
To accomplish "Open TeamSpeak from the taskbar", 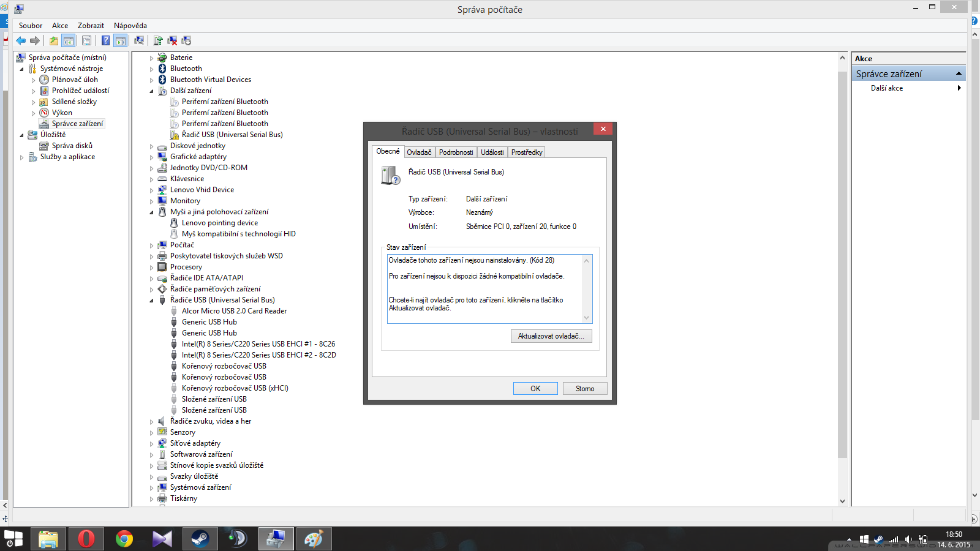I will pos(238,539).
